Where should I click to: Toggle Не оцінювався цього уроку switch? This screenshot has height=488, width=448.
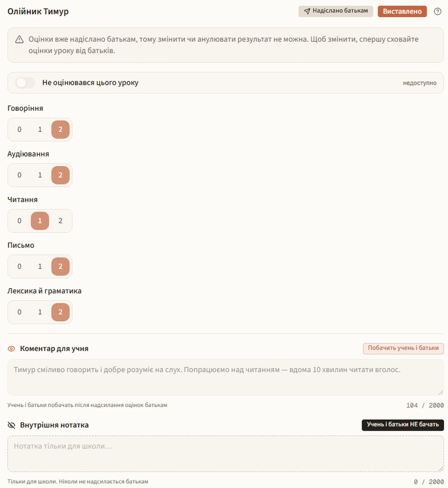(x=25, y=83)
